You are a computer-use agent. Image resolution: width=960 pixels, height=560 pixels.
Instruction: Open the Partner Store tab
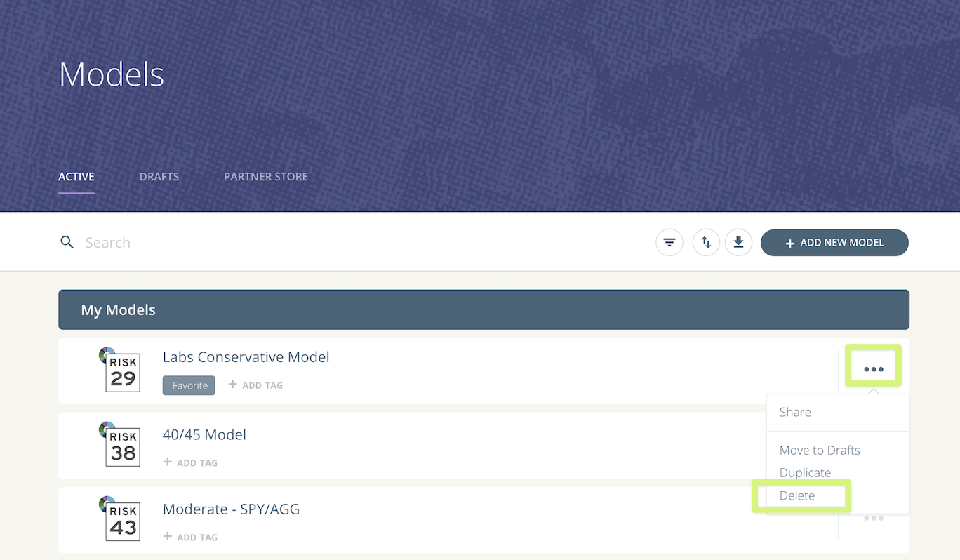[266, 177]
